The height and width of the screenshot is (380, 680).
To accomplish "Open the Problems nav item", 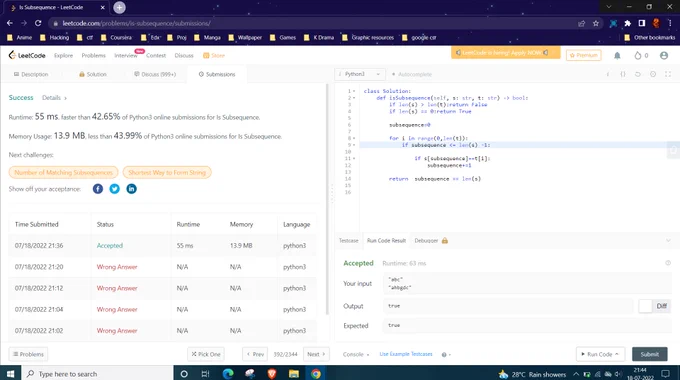I will (x=94, y=56).
